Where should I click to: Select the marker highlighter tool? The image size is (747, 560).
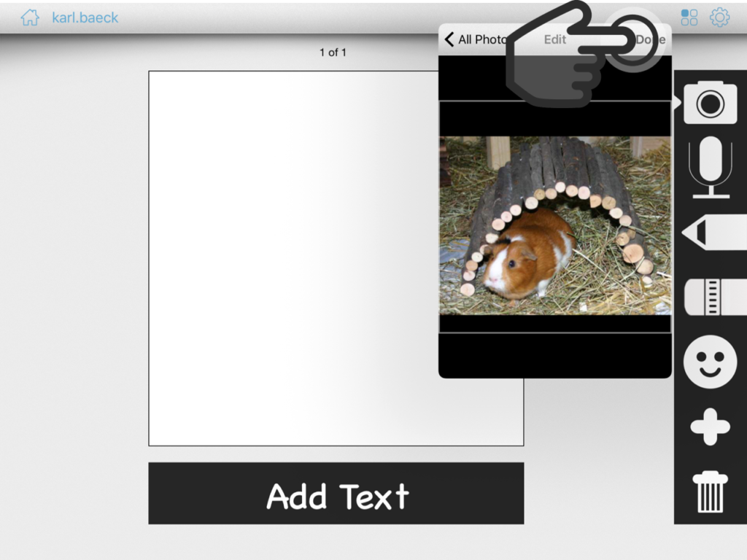(x=715, y=297)
